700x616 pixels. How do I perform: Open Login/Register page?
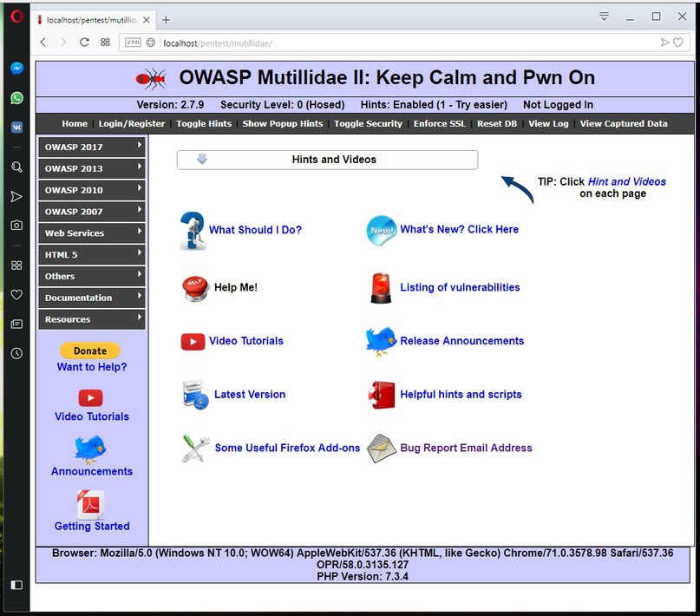pyautogui.click(x=132, y=124)
